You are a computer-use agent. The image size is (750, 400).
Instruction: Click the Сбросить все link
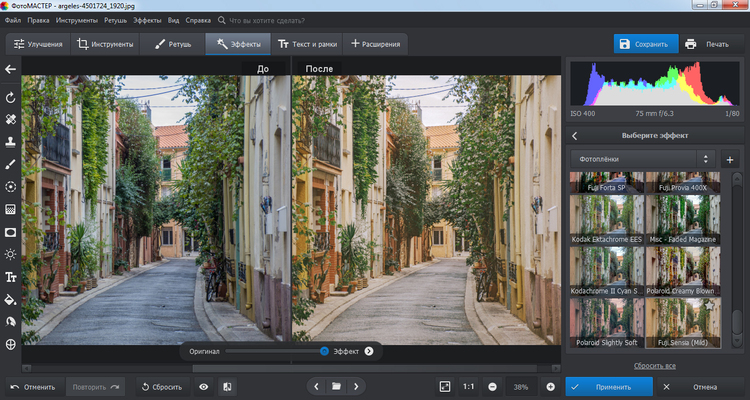tap(655, 366)
